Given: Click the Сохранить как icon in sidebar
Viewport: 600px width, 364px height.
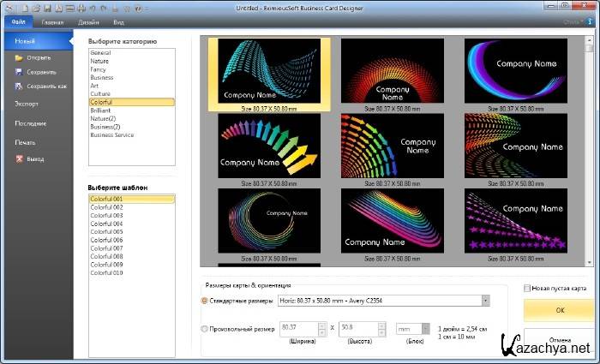Looking at the screenshot, I should tap(18, 87).
